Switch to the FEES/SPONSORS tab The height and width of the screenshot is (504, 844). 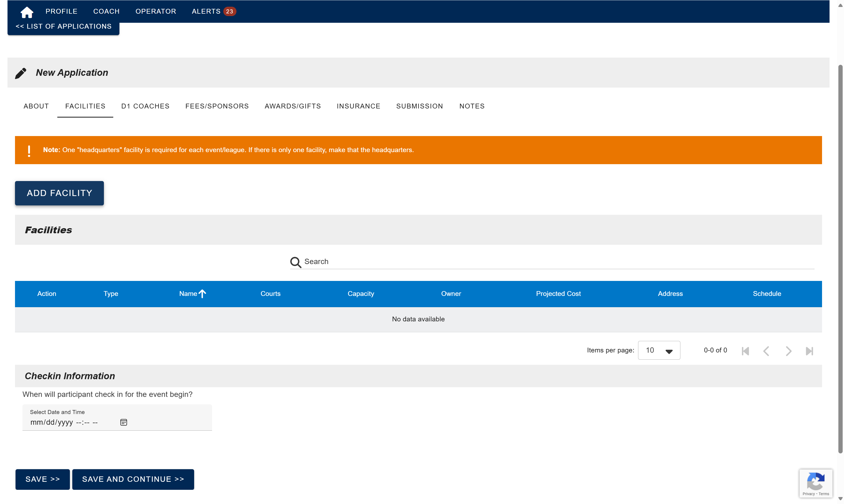click(x=217, y=106)
